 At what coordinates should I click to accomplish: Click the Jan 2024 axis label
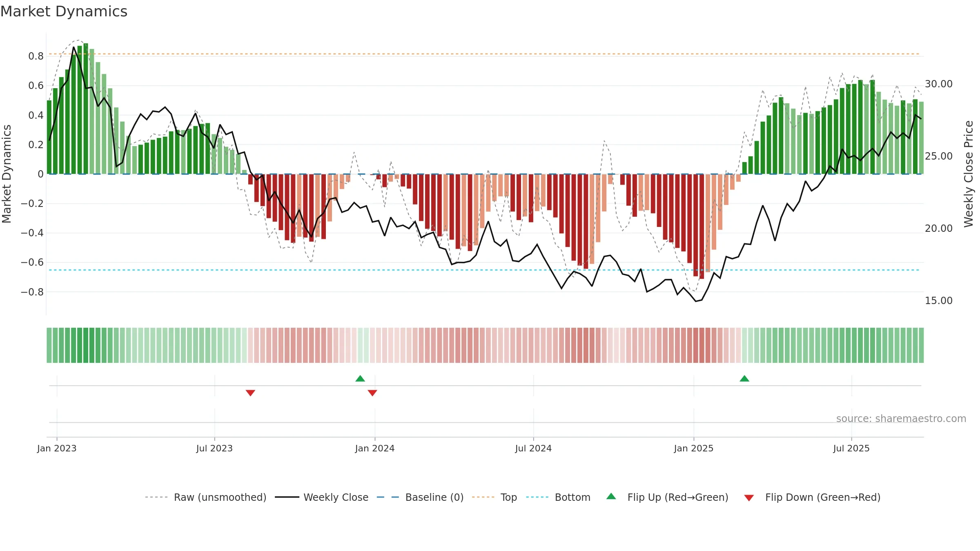point(375,448)
